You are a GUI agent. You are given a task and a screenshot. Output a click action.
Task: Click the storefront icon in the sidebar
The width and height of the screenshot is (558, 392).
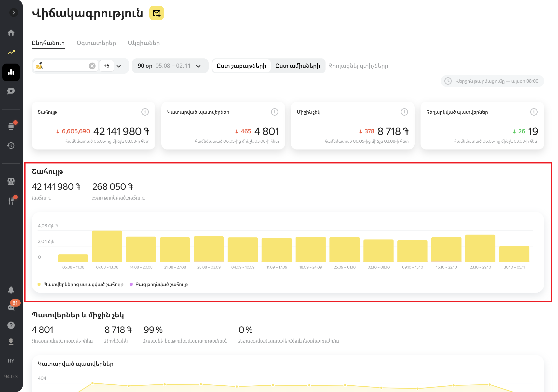tap(11, 181)
